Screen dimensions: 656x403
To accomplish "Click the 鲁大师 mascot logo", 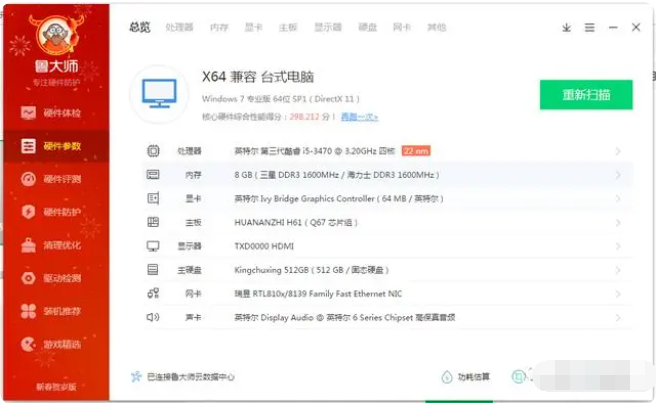I will pos(56,36).
